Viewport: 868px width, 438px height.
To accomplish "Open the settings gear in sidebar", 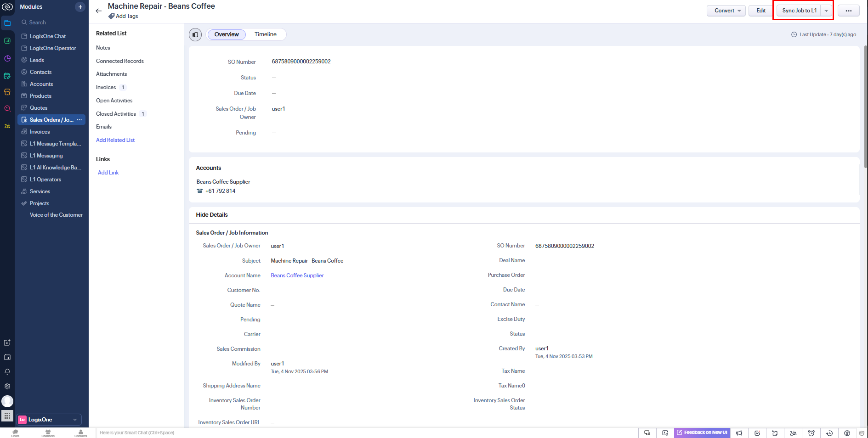I will pyautogui.click(x=7, y=387).
